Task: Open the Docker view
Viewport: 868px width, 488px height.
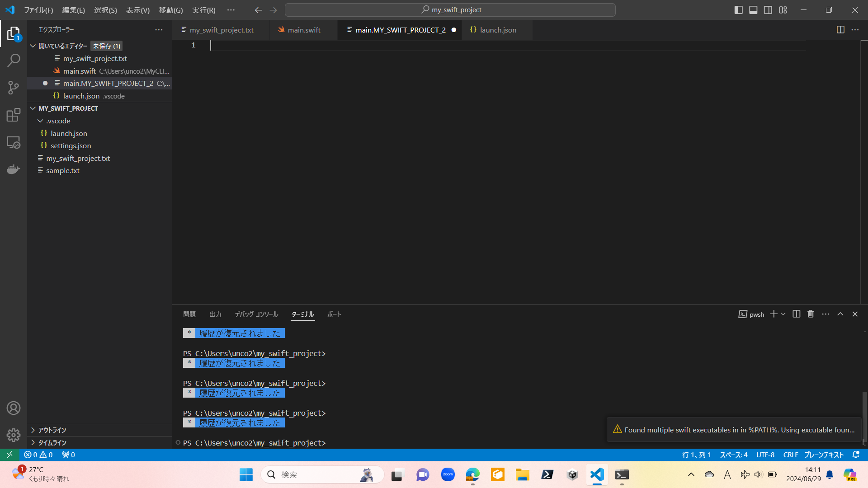Action: click(14, 169)
